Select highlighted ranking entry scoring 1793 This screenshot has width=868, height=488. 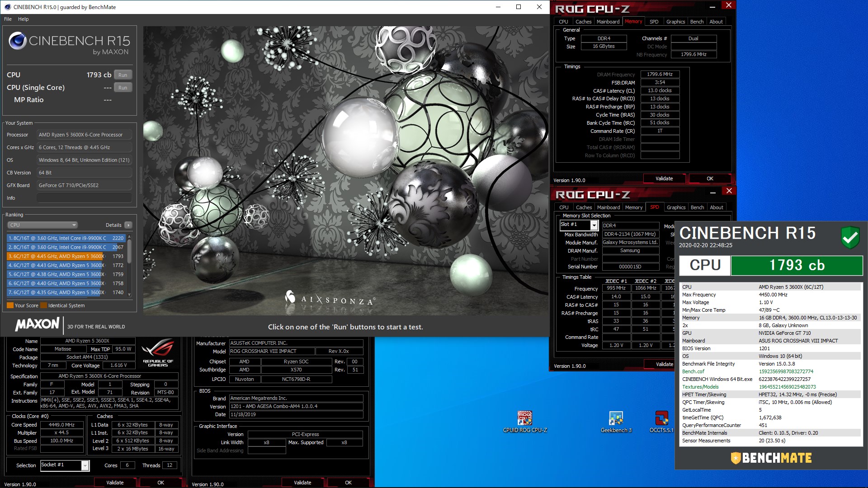click(66, 256)
